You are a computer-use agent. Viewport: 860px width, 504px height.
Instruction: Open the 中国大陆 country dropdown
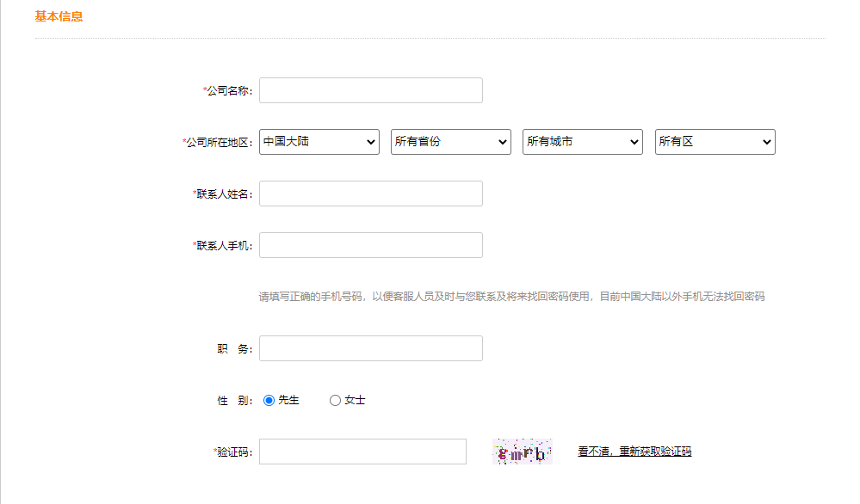pyautogui.click(x=319, y=142)
